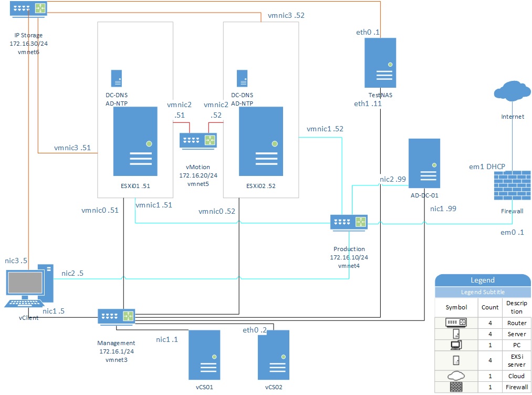Select the vCS02 server icon
532x395 pixels.
coord(273,355)
